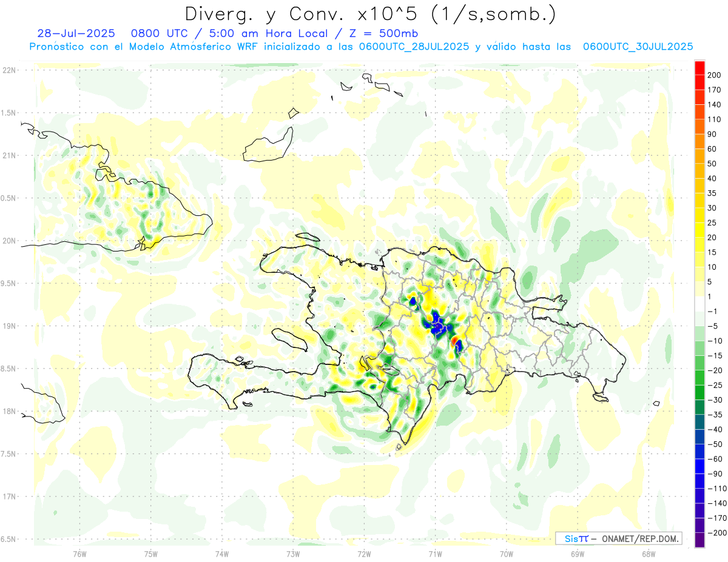Click the green swatch between -20 and -25

(x=700, y=377)
